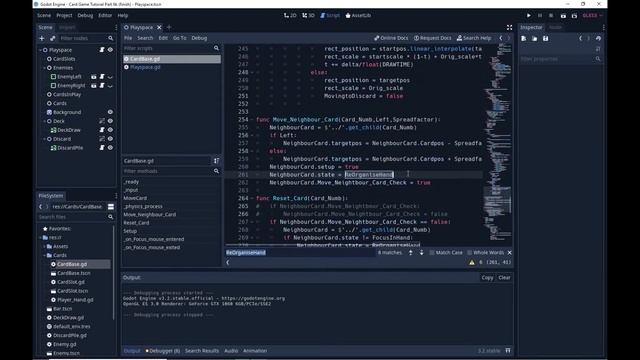Close the find bar
Screen dimensions: 640x360
pos(509,253)
